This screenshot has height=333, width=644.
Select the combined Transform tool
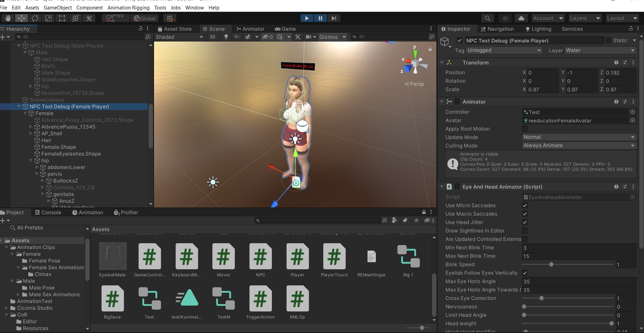75,18
